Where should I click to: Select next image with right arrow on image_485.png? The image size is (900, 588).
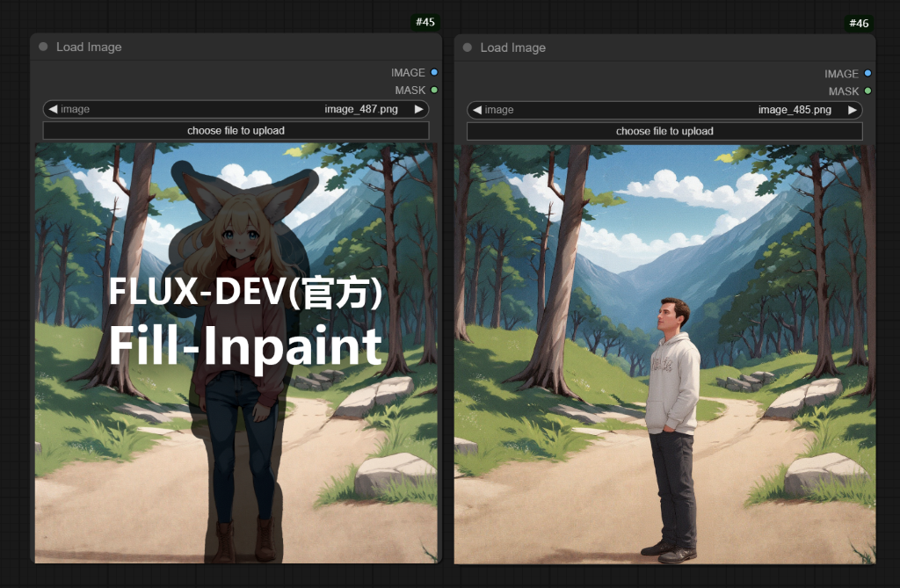point(853,110)
